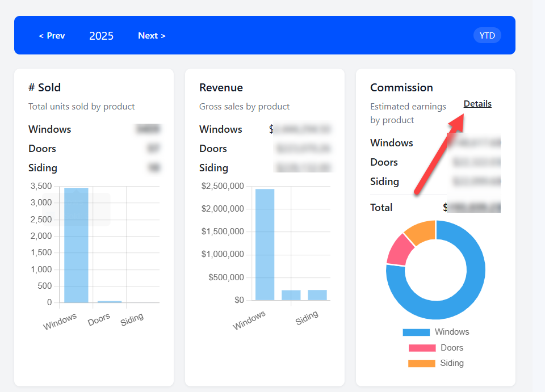Click the Total row in Commission card
Screen dimensions: 545x392
(x=435, y=208)
